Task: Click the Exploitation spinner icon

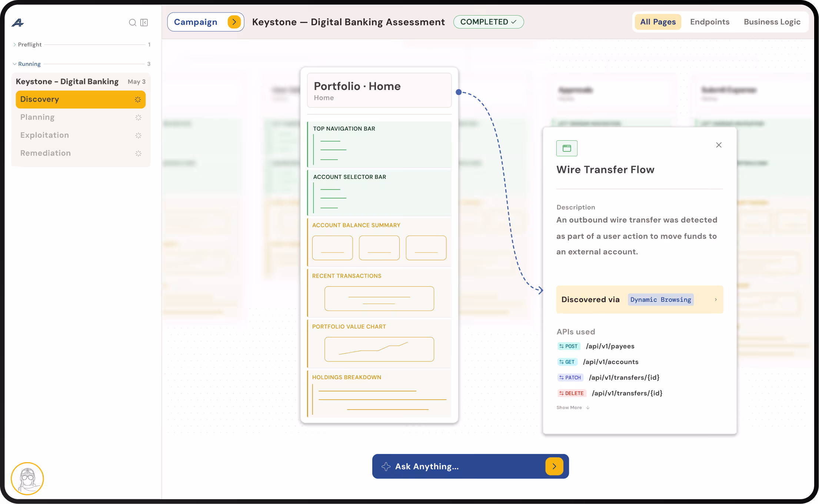Action: coord(138,135)
